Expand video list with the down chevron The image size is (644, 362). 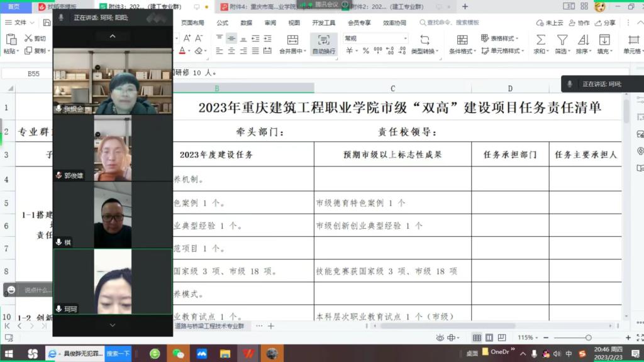(113, 325)
